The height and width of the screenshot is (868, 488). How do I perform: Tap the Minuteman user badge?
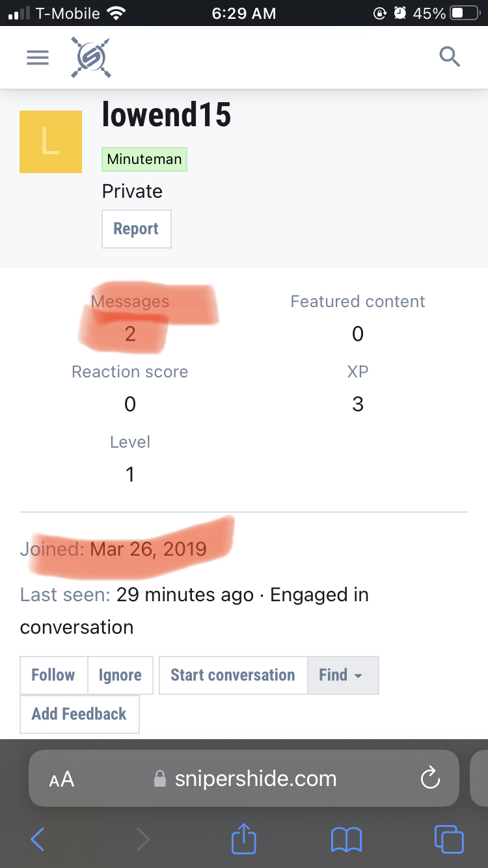[x=144, y=159]
